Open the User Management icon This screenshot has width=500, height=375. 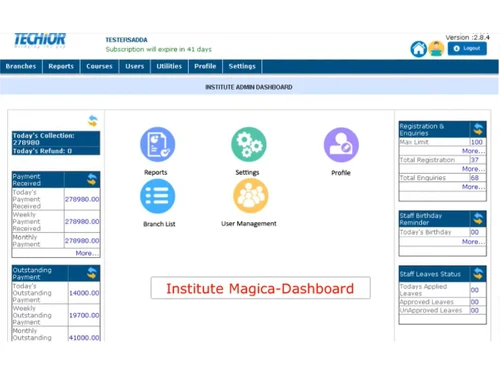coord(251,196)
